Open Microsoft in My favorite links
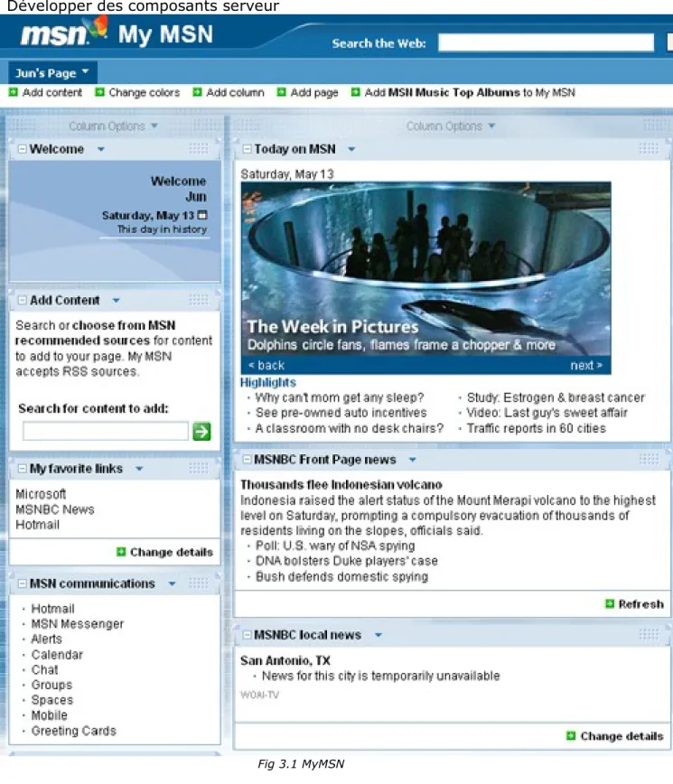The image size is (673, 784). tap(41, 494)
